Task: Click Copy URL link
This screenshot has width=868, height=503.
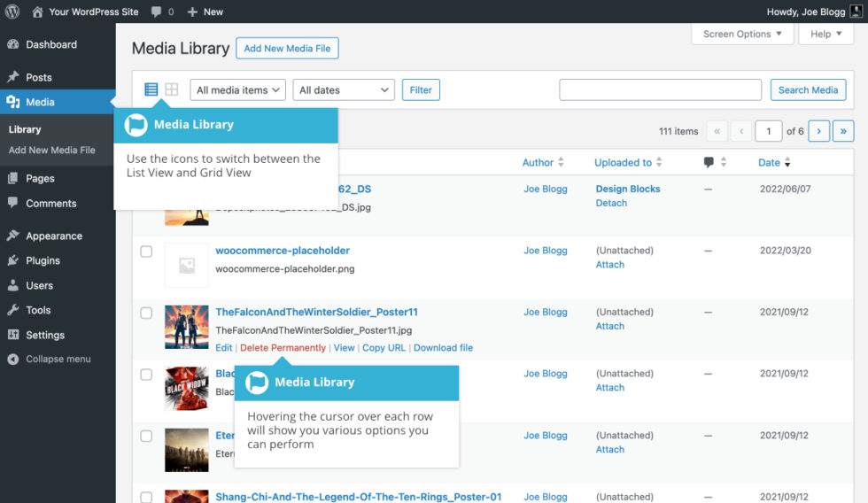Action: pos(384,347)
